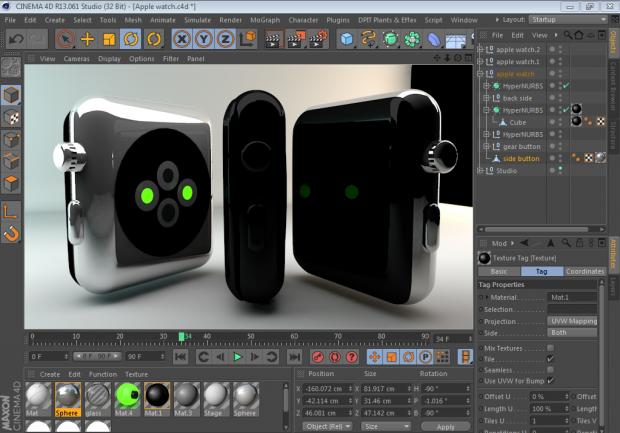This screenshot has height=433, width=620.
Task: Render active view clapperboard icon
Action: [x=274, y=39]
